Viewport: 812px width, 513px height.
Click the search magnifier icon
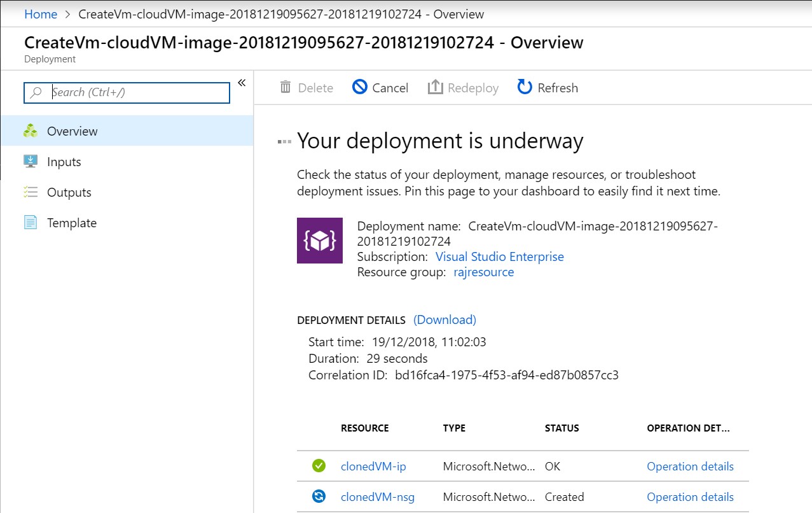click(36, 92)
